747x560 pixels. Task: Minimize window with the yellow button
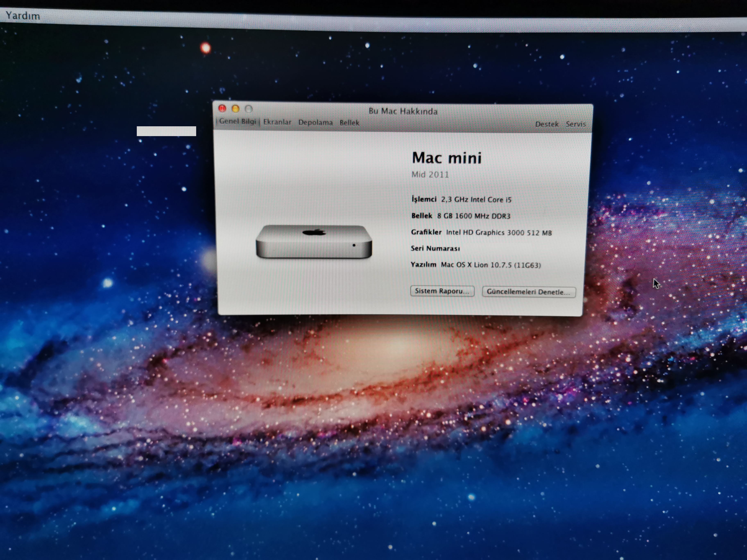tap(235, 109)
